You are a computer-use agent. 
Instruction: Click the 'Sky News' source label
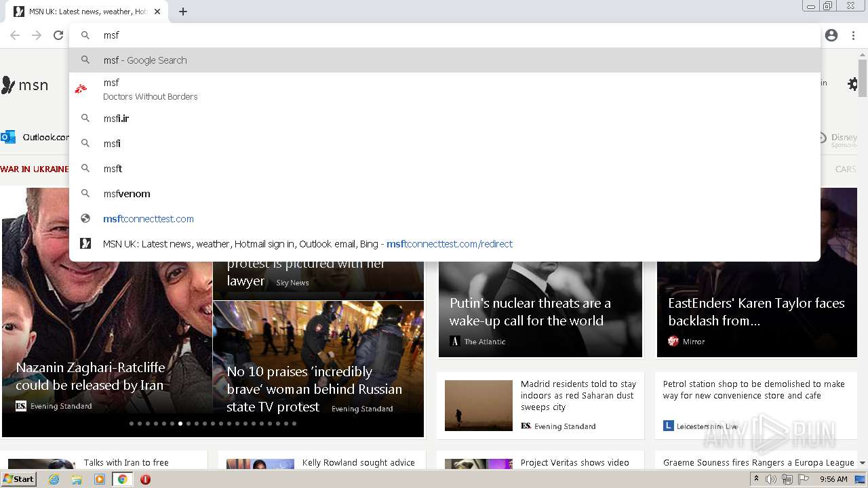pos(292,283)
